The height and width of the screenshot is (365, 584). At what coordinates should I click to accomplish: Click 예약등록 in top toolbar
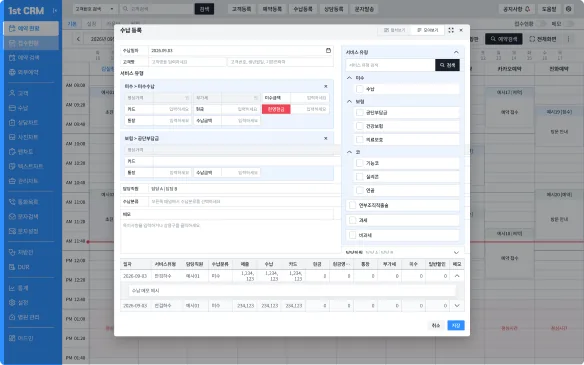[x=272, y=9]
